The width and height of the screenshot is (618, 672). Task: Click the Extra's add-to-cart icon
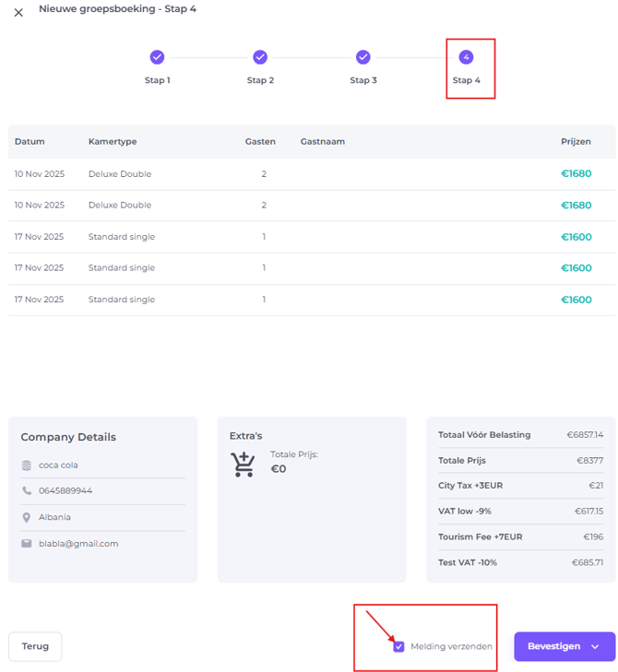point(244,464)
